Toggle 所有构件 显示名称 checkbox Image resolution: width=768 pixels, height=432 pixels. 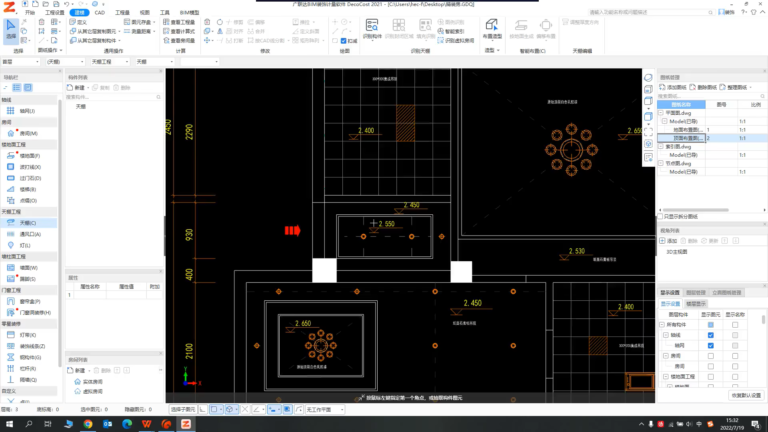[x=735, y=325]
